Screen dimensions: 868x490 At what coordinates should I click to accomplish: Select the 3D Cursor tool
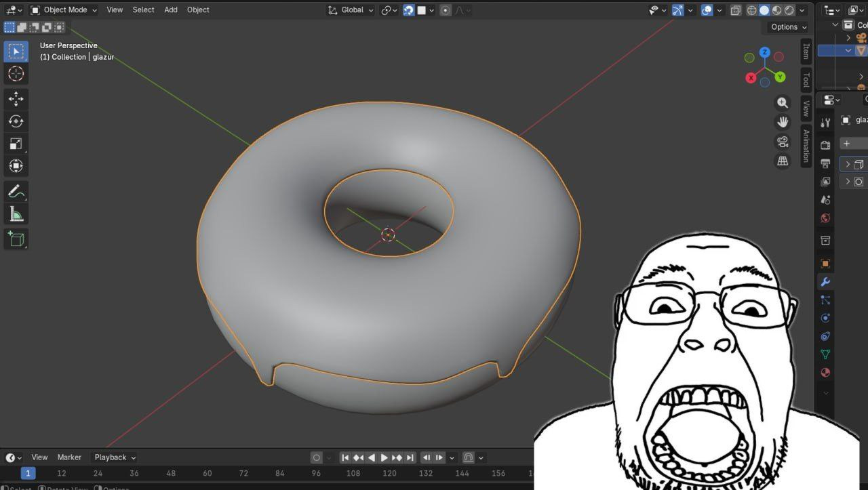point(16,74)
